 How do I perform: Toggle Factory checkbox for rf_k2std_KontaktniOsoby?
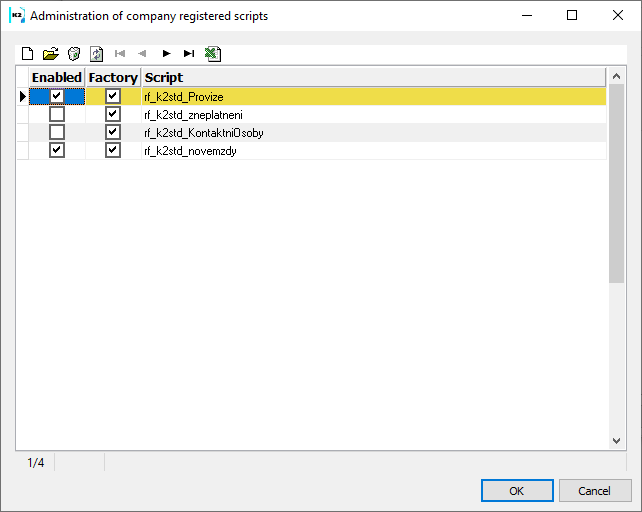[x=113, y=132]
